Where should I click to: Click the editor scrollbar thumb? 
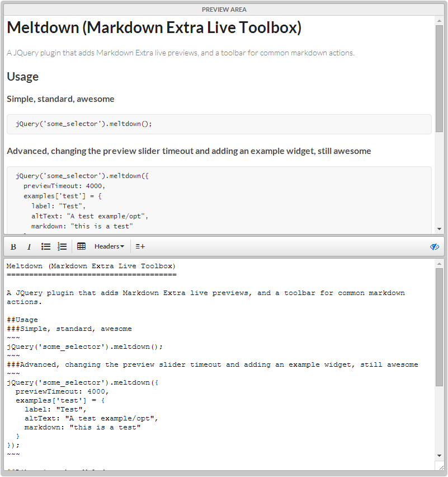pyautogui.click(x=439, y=328)
